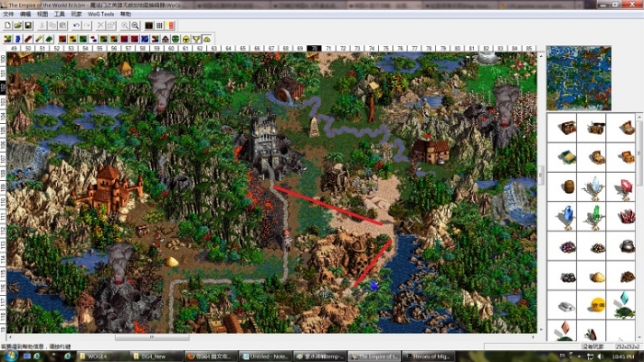Select the road tool icon in the toolbar

click(x=28, y=39)
